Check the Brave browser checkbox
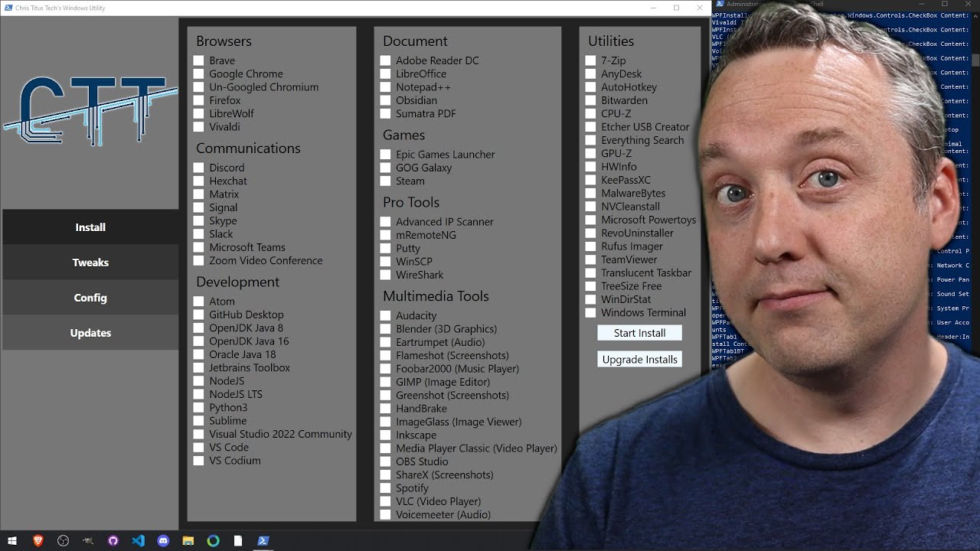The height and width of the screenshot is (551, 980). pyautogui.click(x=199, y=60)
